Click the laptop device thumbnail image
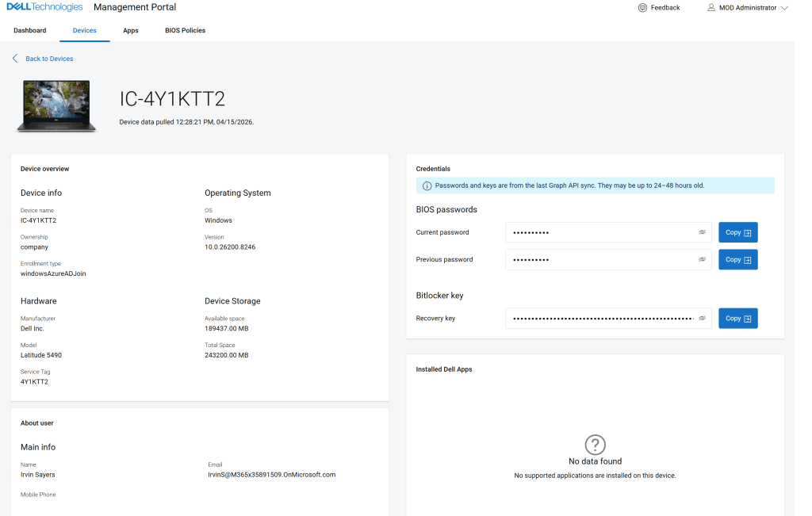Image resolution: width=812 pixels, height=516 pixels. tap(56, 105)
